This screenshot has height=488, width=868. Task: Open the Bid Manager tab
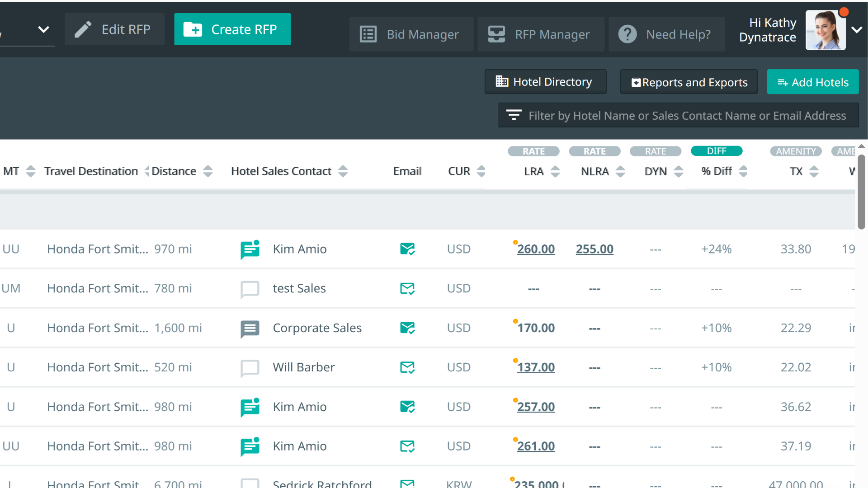[x=410, y=34]
